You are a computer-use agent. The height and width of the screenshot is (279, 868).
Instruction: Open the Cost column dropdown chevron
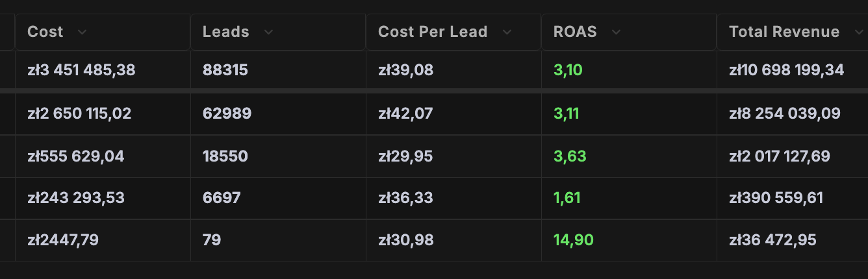pyautogui.click(x=81, y=32)
